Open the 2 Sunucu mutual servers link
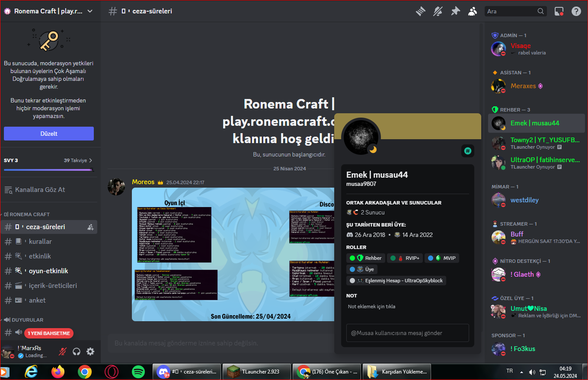 click(x=373, y=212)
